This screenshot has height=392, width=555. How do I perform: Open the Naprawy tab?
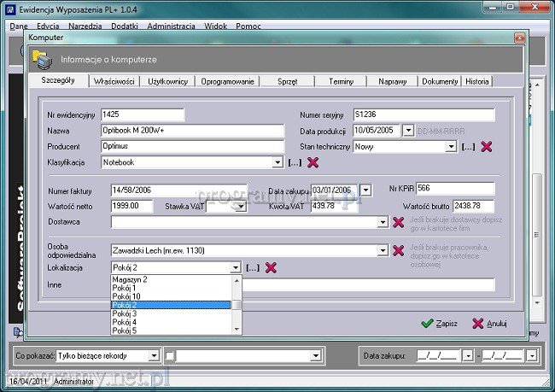click(392, 82)
